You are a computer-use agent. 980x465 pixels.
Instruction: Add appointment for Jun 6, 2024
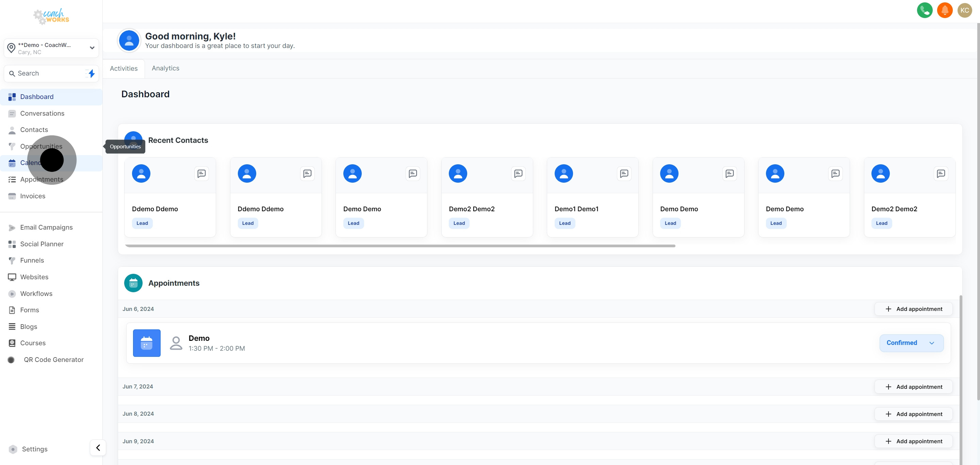913,309
